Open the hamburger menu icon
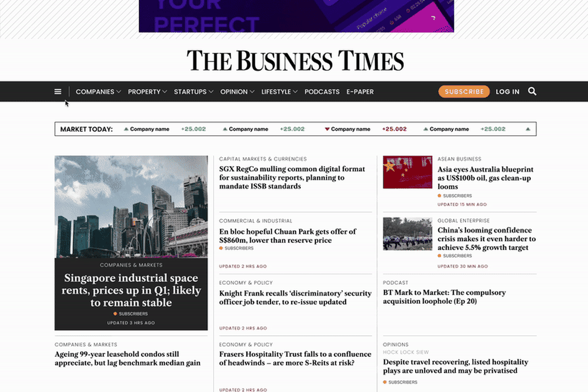The height and width of the screenshot is (392, 588). click(58, 92)
